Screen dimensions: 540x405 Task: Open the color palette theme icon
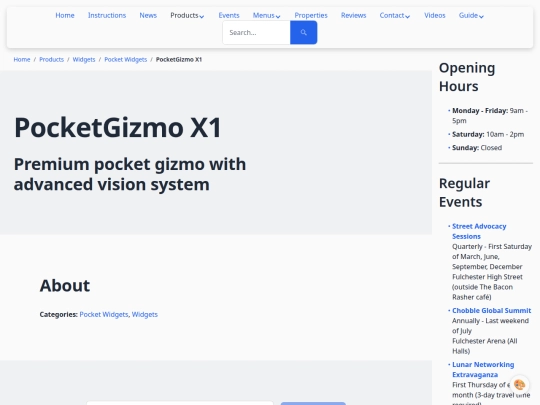tap(519, 384)
